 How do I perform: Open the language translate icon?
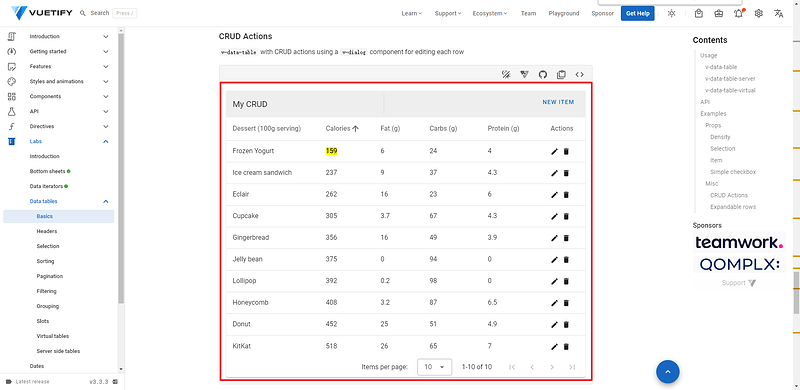(779, 13)
